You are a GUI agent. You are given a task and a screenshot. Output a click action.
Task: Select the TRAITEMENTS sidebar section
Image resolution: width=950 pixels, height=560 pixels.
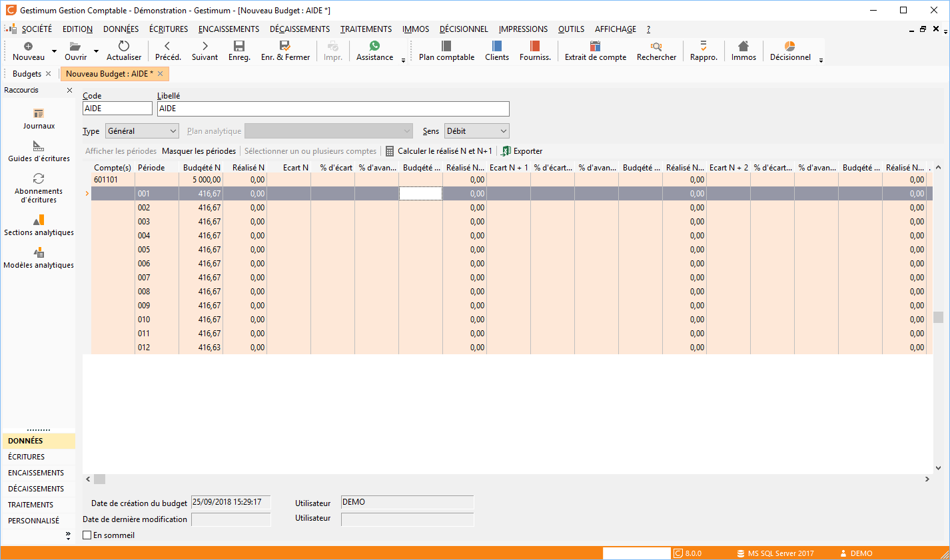click(x=39, y=505)
